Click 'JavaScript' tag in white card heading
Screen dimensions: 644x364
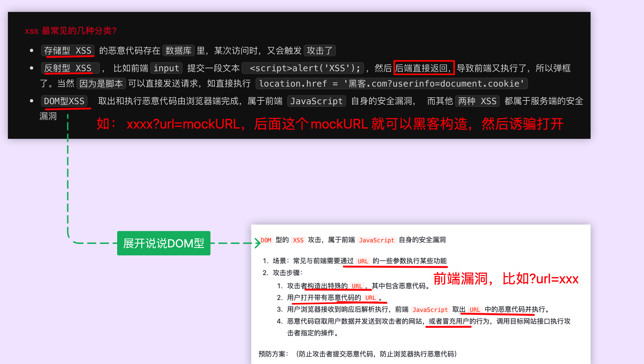point(377,240)
